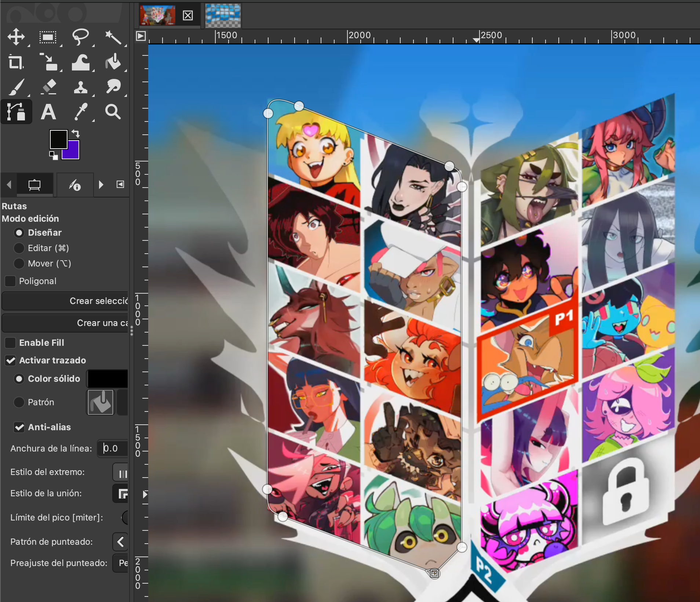Select the Zoom magnifier tool

(x=113, y=112)
